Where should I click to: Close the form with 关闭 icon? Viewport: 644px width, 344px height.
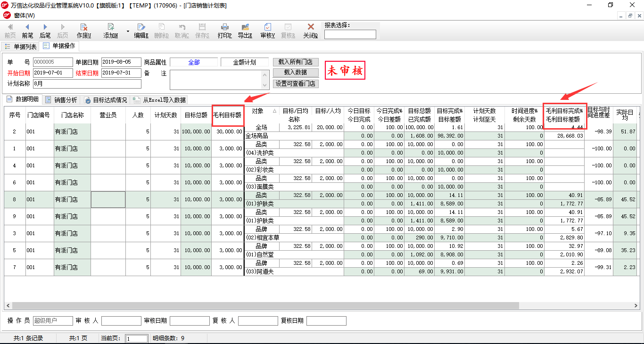(x=310, y=31)
